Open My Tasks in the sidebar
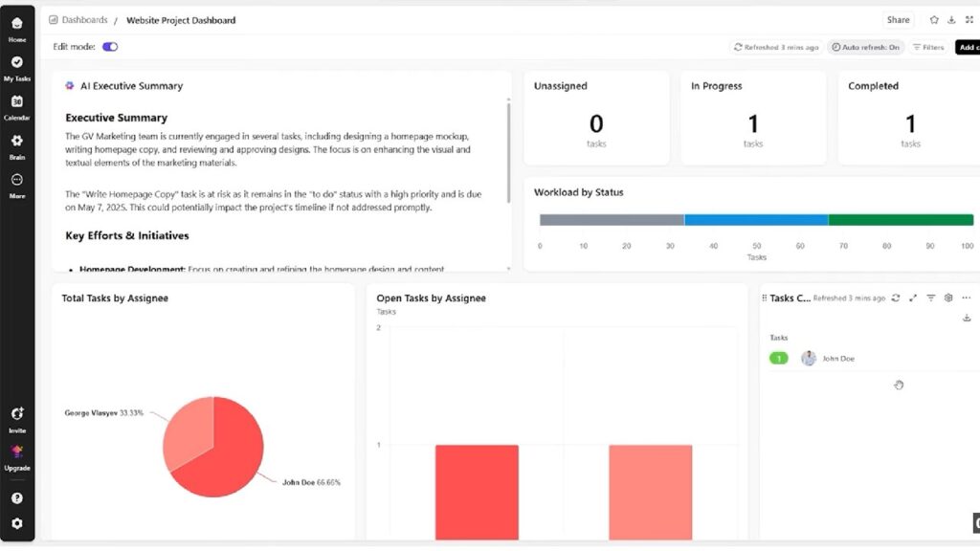The width and height of the screenshot is (980, 551). [x=17, y=68]
